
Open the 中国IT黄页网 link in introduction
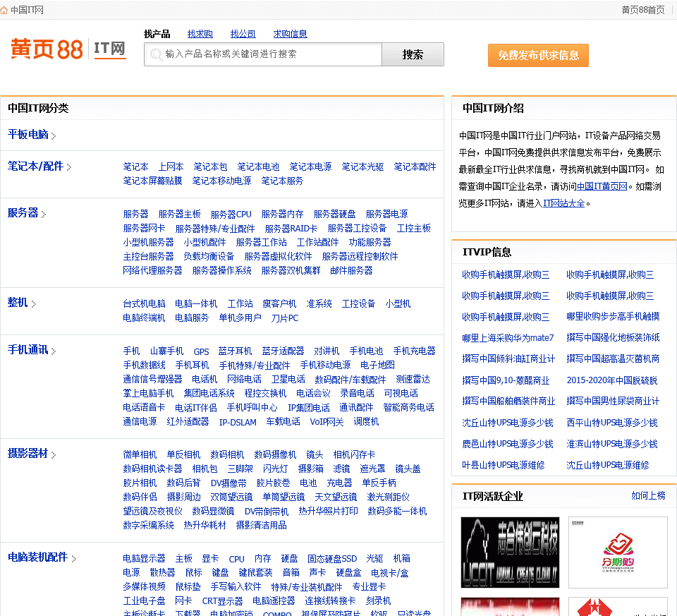click(x=602, y=186)
